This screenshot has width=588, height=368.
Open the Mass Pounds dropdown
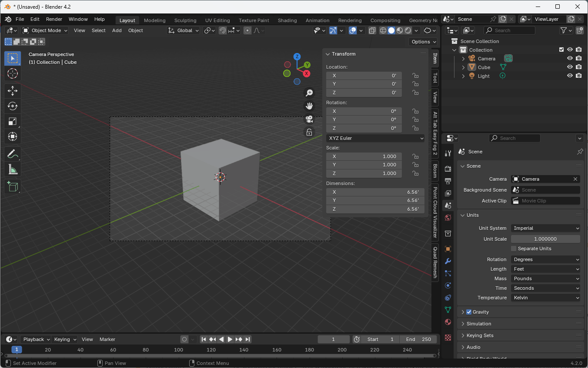[545, 278]
